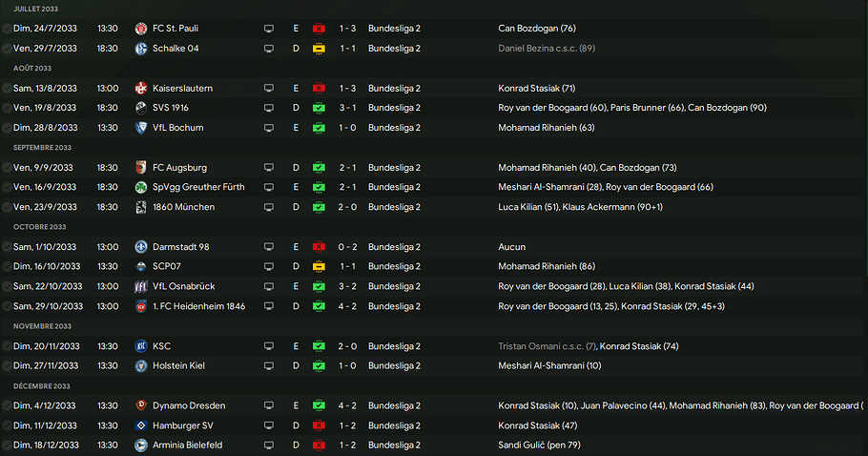The image size is (868, 456).
Task: Open the 4 - 2 score against Heidenheim
Action: coord(348,306)
